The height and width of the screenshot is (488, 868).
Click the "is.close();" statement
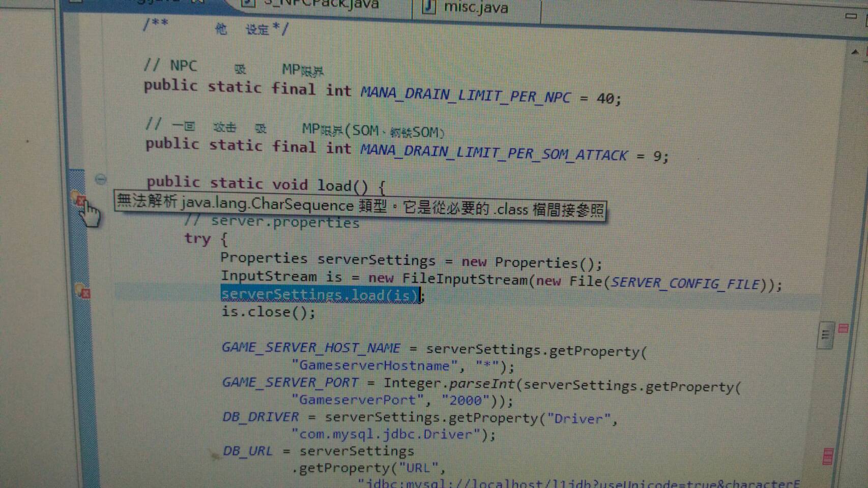268,312
